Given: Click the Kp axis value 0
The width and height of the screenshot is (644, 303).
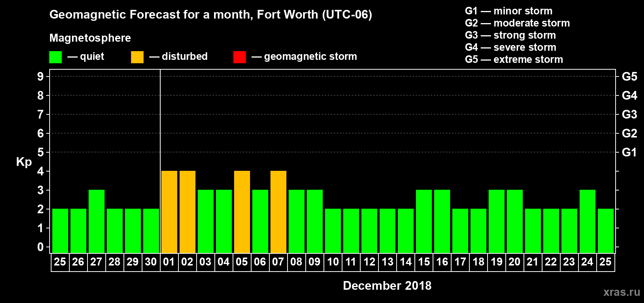Looking at the screenshot, I should click(x=41, y=247).
